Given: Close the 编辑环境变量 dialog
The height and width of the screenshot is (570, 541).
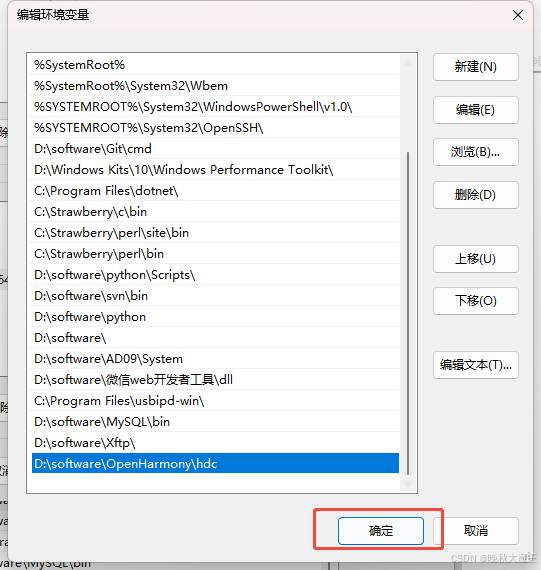Looking at the screenshot, I should pyautogui.click(x=518, y=15).
